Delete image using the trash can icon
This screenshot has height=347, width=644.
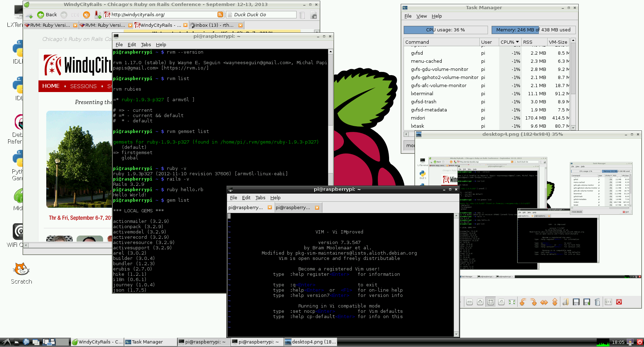click(x=597, y=302)
